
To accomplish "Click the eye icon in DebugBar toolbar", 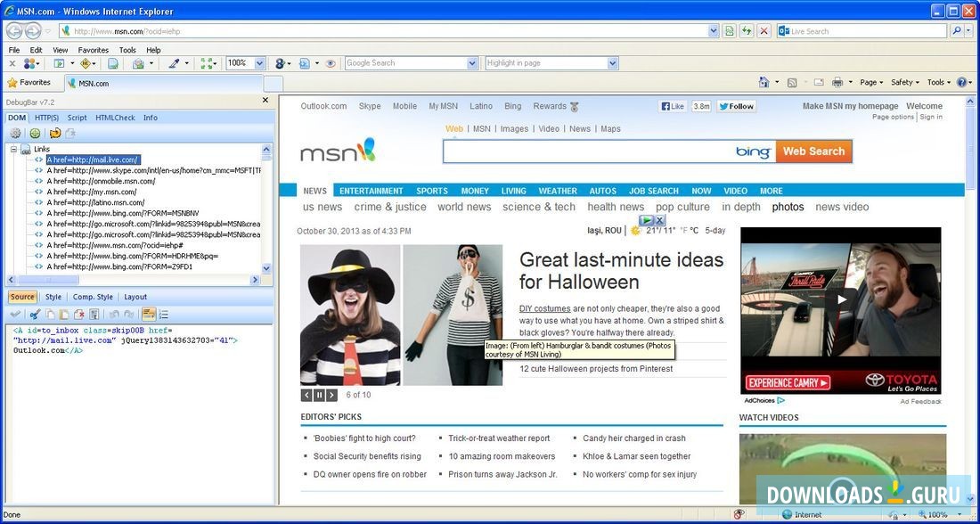I will click(330, 63).
